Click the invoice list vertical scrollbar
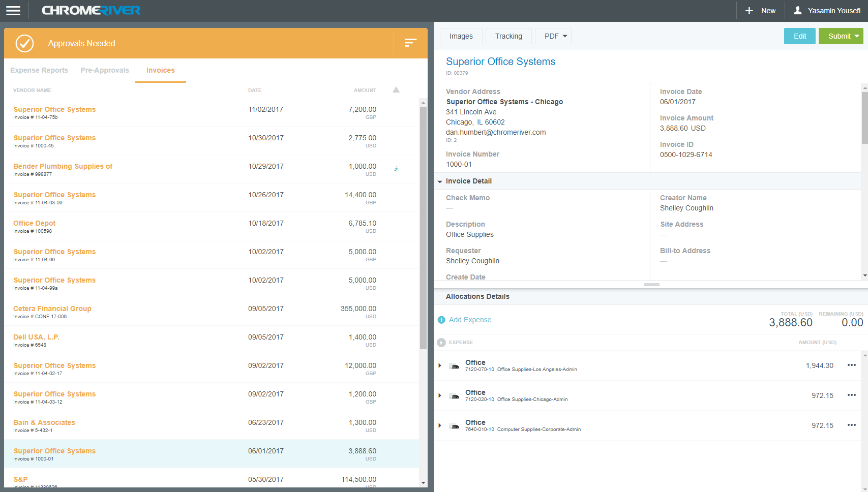Viewport: 868px width, 492px height. point(423,228)
